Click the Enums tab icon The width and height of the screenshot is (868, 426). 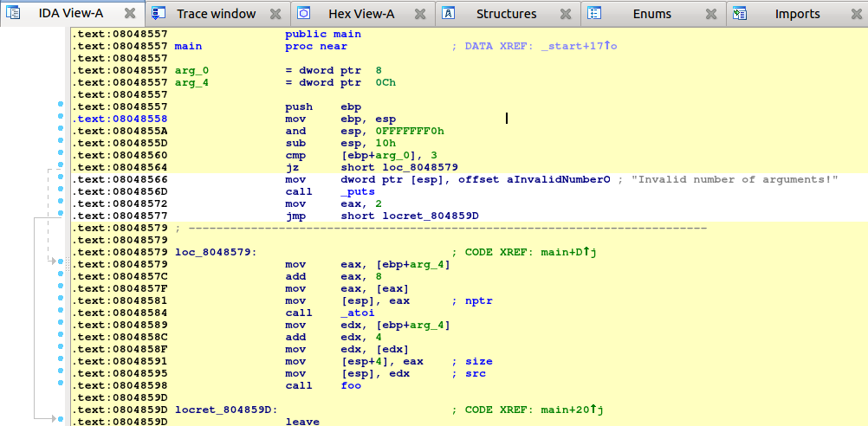click(x=593, y=14)
